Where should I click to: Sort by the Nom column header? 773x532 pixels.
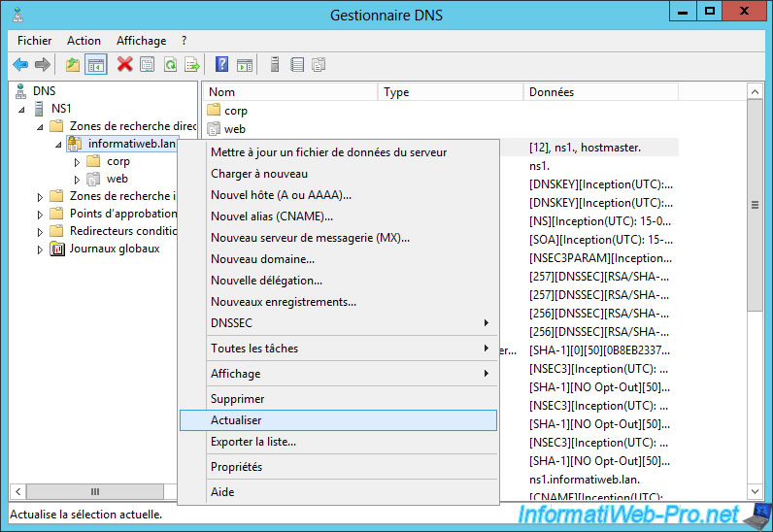[x=288, y=92]
